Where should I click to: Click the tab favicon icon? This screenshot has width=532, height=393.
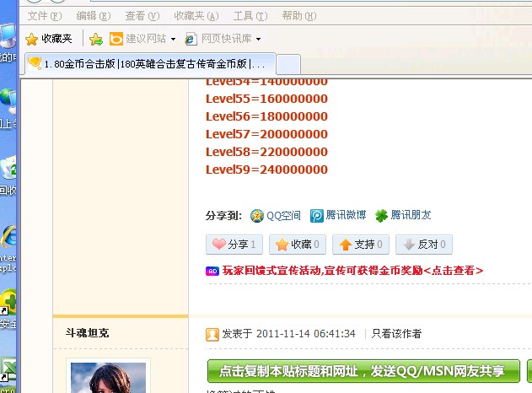35,63
